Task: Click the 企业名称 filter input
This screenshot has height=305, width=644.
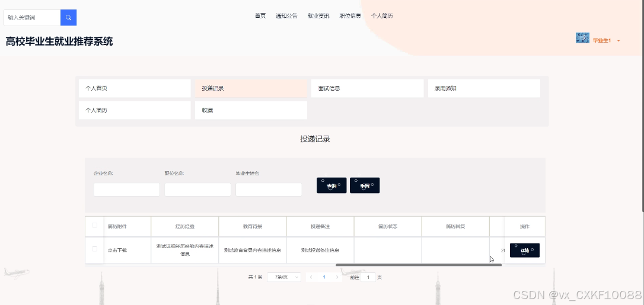Action: click(126, 190)
